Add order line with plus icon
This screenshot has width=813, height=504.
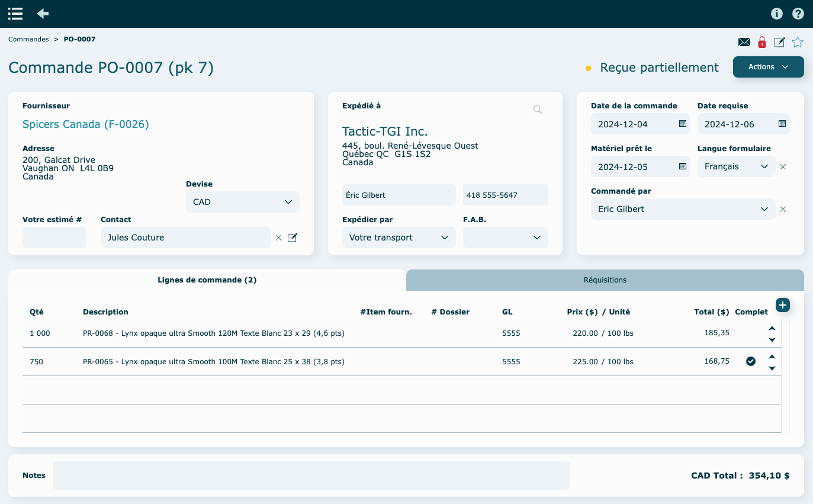pos(783,305)
